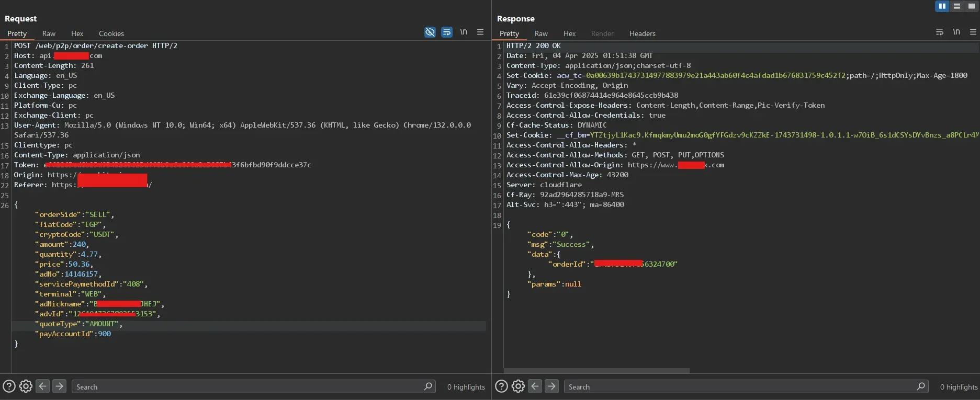Select top-bottom layout view
Screen dimensions: 980x400
(x=957, y=6)
